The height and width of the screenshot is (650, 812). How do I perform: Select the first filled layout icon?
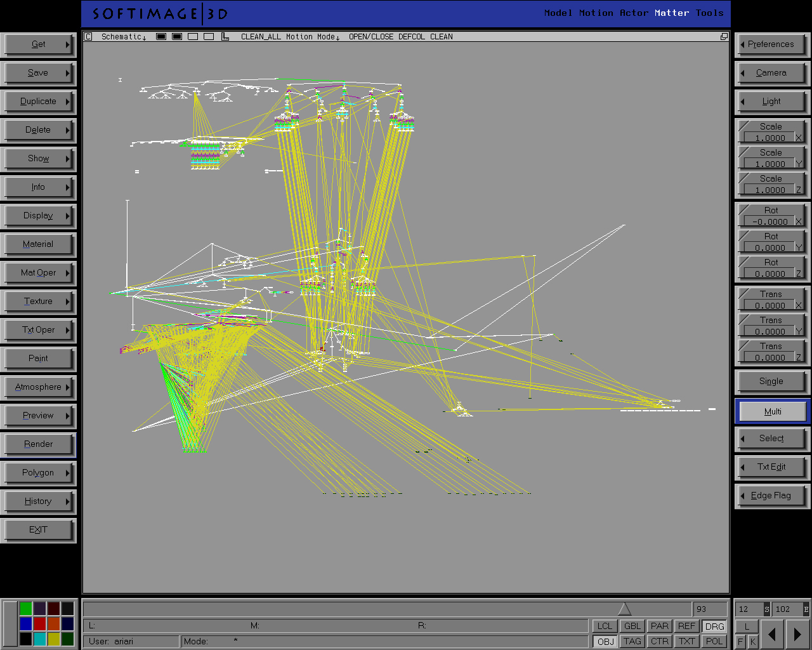(x=161, y=37)
